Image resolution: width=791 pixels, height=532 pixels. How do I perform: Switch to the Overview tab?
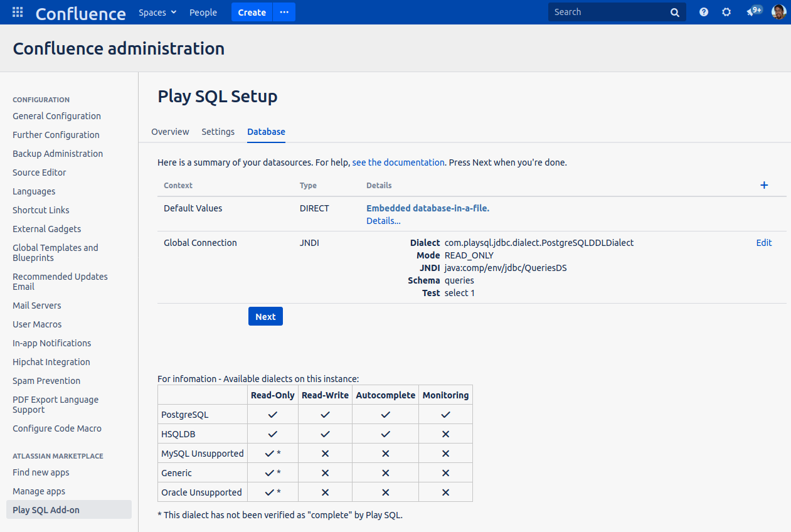tap(170, 132)
